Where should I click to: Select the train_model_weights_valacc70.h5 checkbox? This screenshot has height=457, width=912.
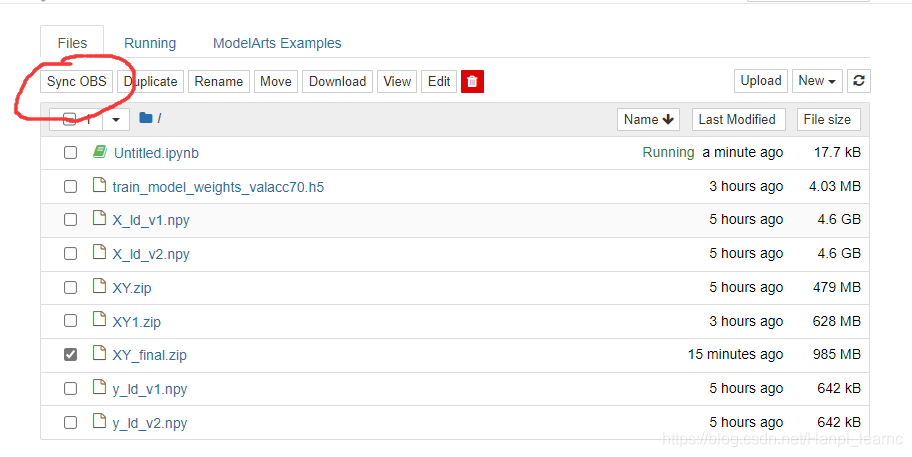coord(70,187)
